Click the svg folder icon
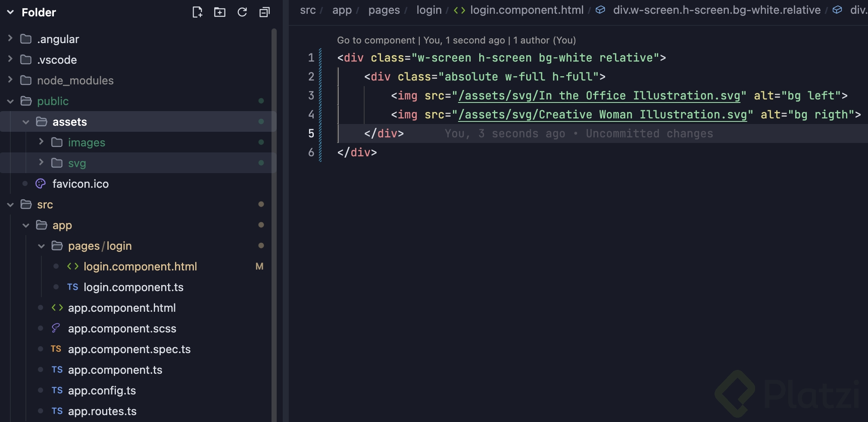 point(57,163)
